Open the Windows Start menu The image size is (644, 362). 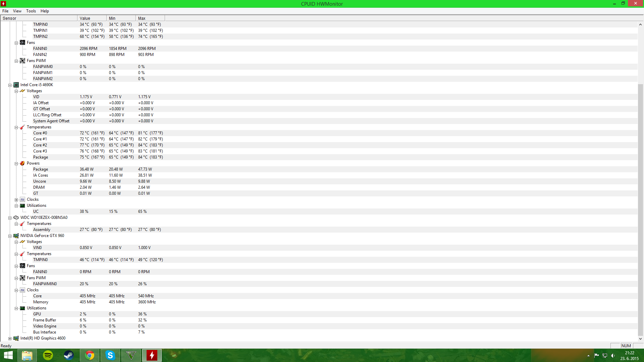8,355
